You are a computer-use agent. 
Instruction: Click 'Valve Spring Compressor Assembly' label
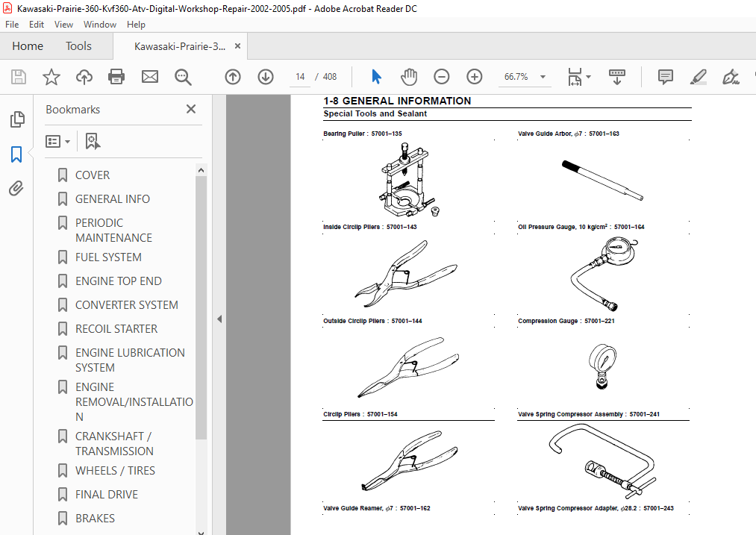click(570, 414)
